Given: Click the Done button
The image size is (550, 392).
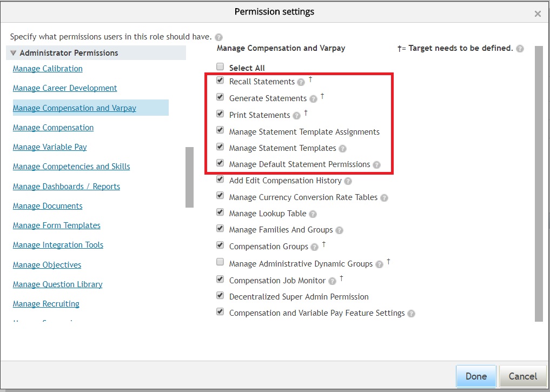Looking at the screenshot, I should [x=476, y=376].
